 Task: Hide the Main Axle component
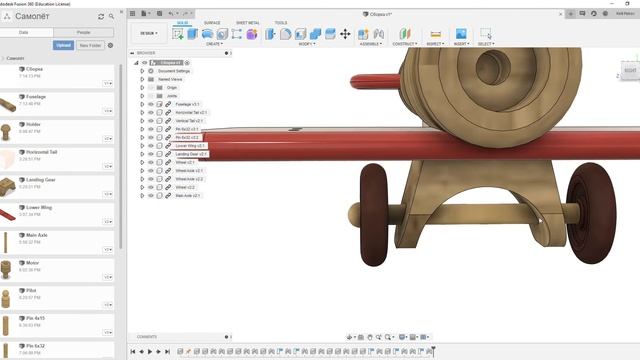click(151, 196)
